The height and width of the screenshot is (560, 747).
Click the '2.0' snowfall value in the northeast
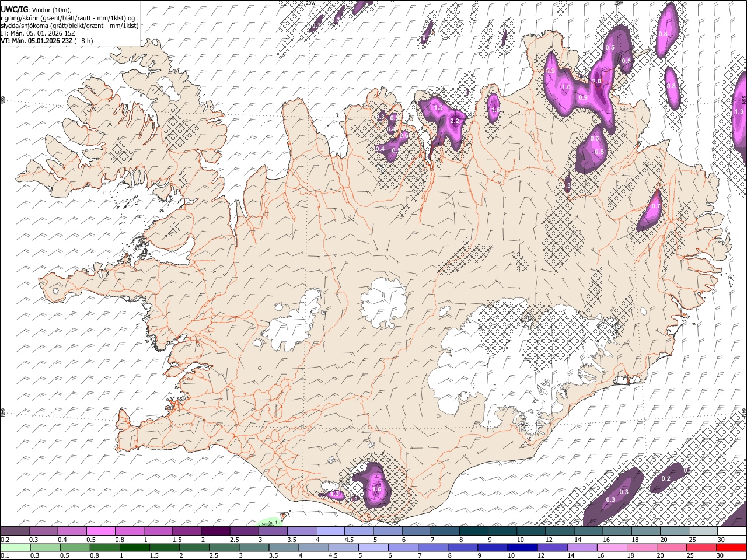click(x=596, y=81)
